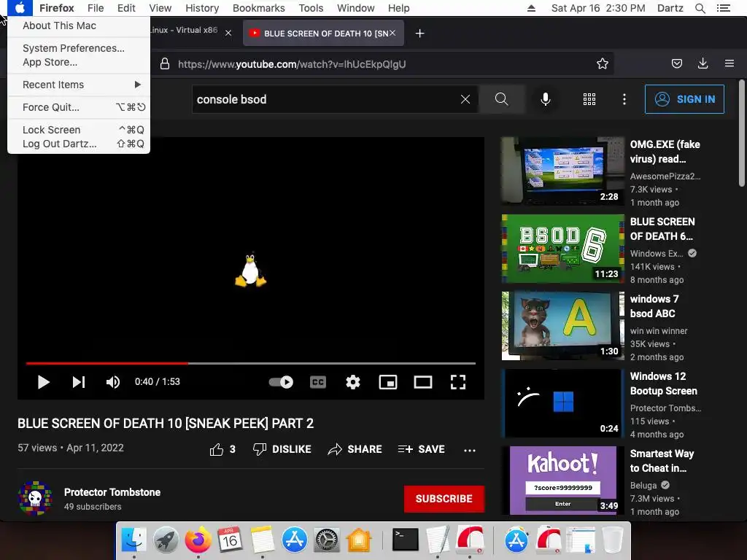Open the Firefox hamburger menu

(x=729, y=63)
